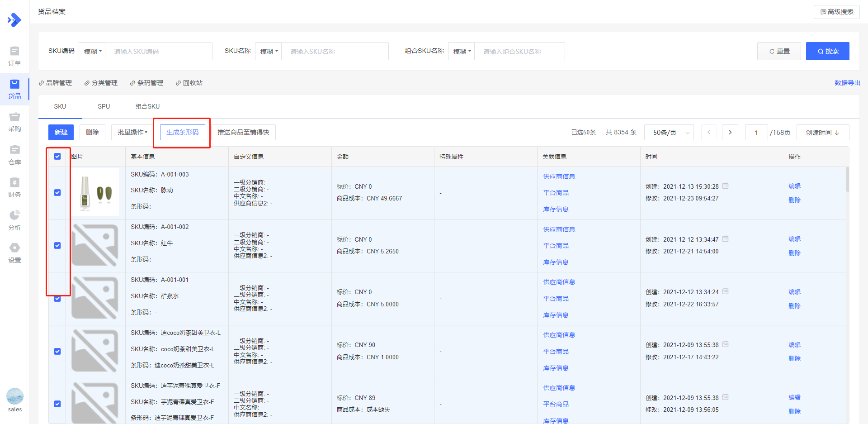868x424 pixels.
Task: Focus the SKU名称 input field
Action: point(335,51)
